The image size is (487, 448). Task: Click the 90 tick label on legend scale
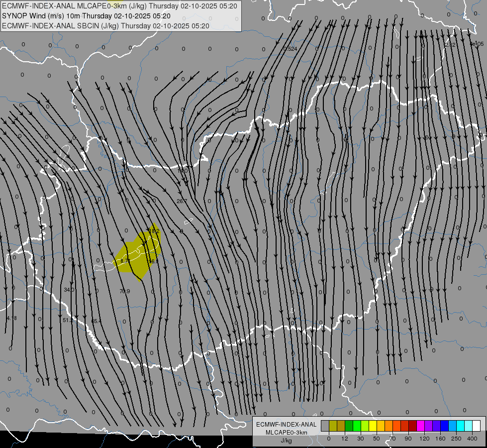click(408, 439)
